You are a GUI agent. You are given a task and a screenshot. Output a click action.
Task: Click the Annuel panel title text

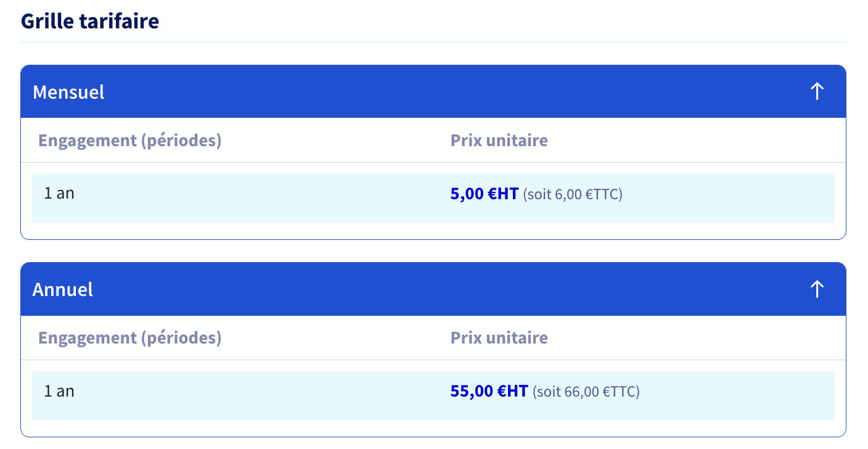[x=63, y=289]
